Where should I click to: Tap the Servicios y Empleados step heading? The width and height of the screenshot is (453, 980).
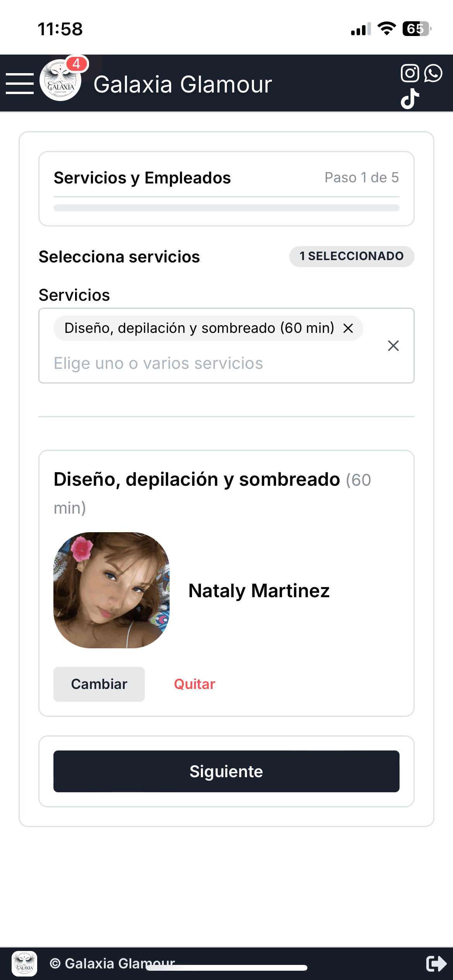pos(142,178)
